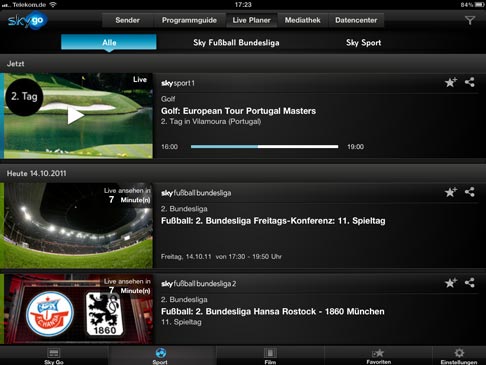486x365 pixels.
Task: Click the sky fußball bundesliga 2 logo
Action: 199,284
